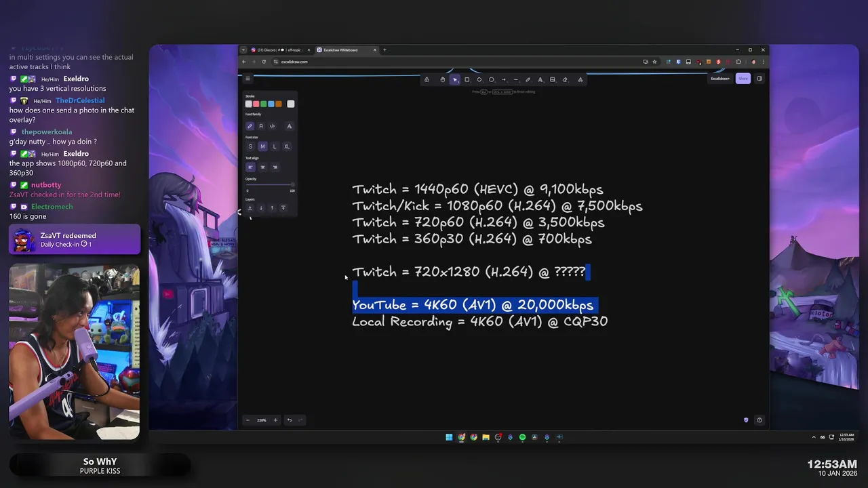This screenshot has width=868, height=488.
Task: Click the browser back arrow
Action: point(244,62)
